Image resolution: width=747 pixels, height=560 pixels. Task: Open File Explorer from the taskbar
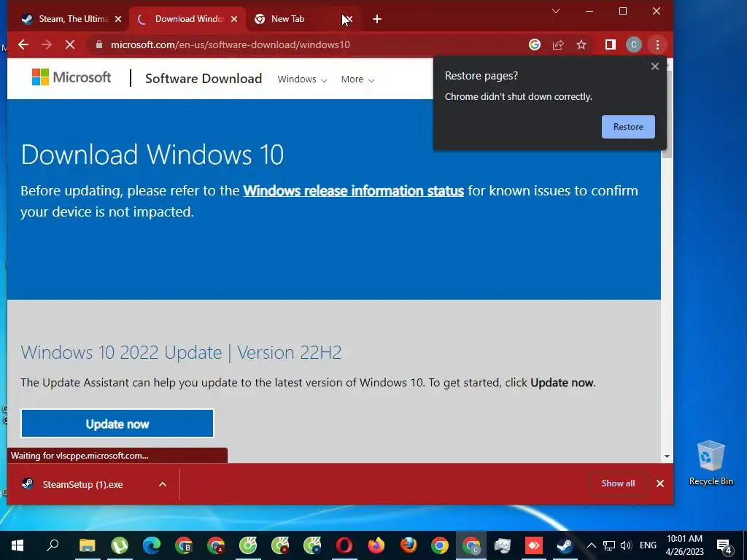(x=88, y=545)
